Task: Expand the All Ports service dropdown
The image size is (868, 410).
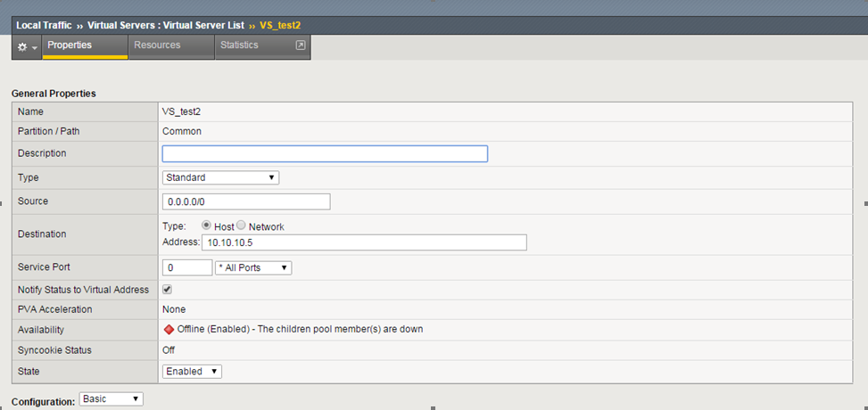Action: [253, 267]
